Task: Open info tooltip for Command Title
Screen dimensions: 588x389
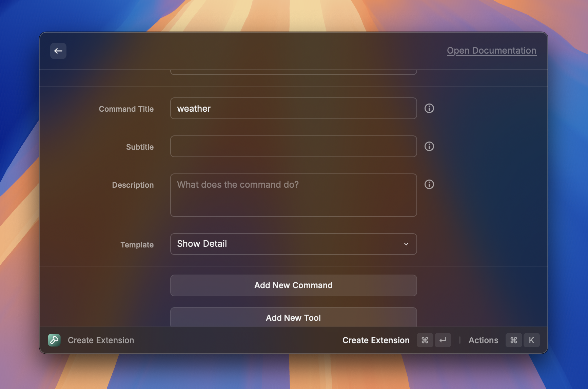Action: pos(429,108)
